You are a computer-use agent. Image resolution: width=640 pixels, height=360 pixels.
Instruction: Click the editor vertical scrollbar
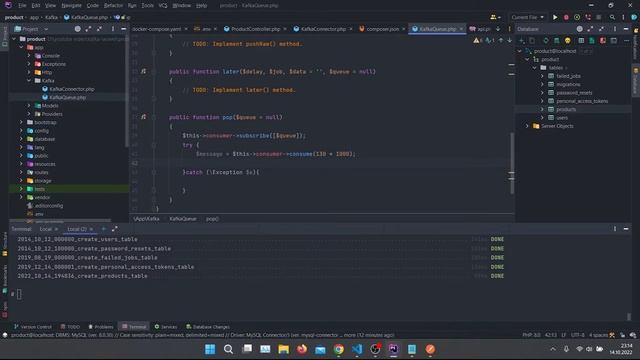(511, 163)
